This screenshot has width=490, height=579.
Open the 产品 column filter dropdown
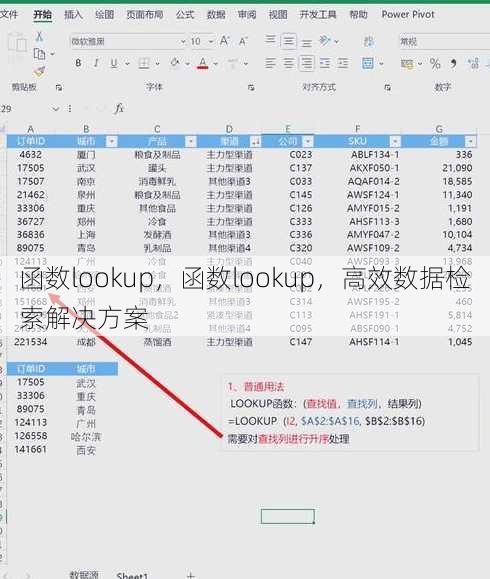[191, 141]
